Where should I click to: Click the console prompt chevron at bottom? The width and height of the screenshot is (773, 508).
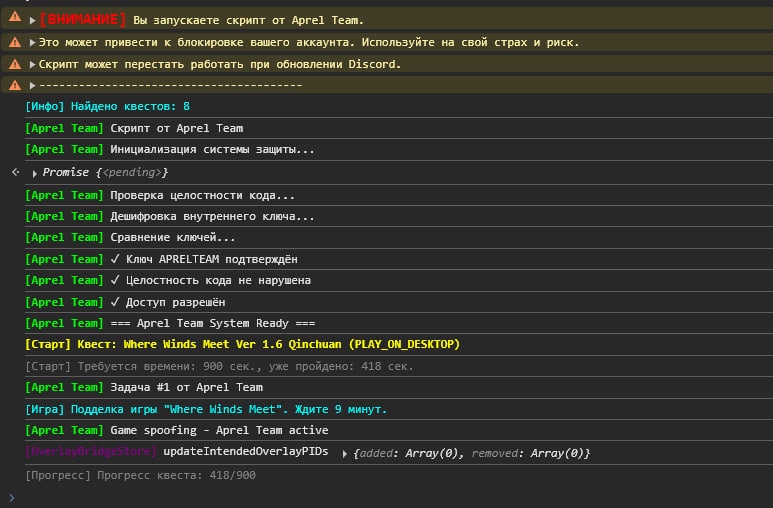(12, 498)
